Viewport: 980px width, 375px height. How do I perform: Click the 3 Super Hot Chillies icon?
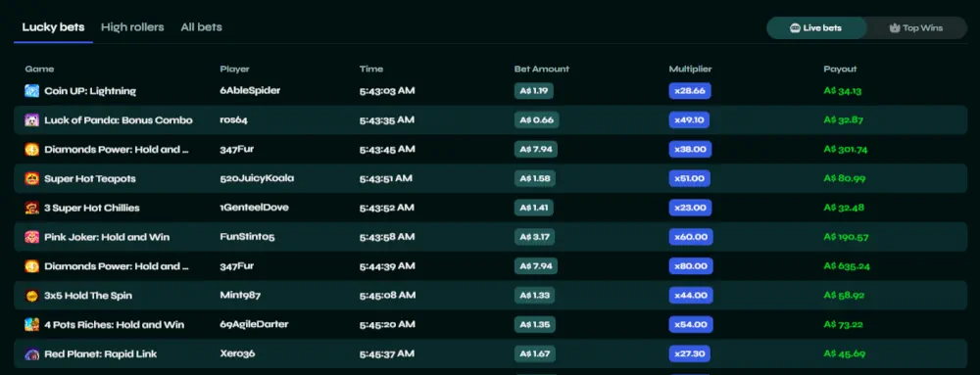(x=32, y=208)
